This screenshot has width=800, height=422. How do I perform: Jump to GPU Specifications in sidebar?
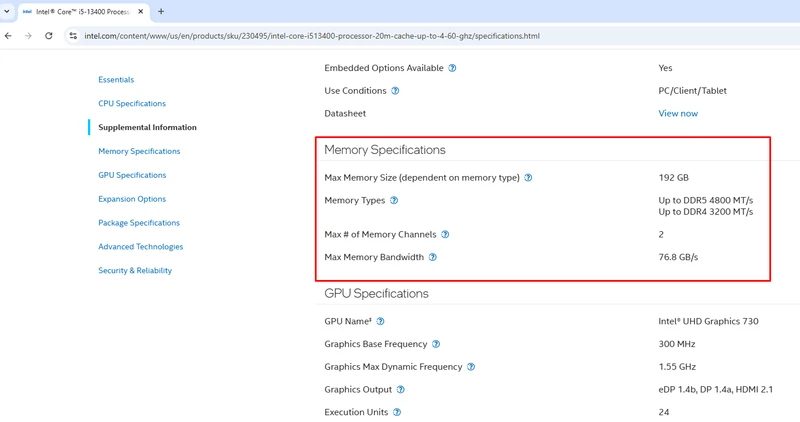coord(132,175)
